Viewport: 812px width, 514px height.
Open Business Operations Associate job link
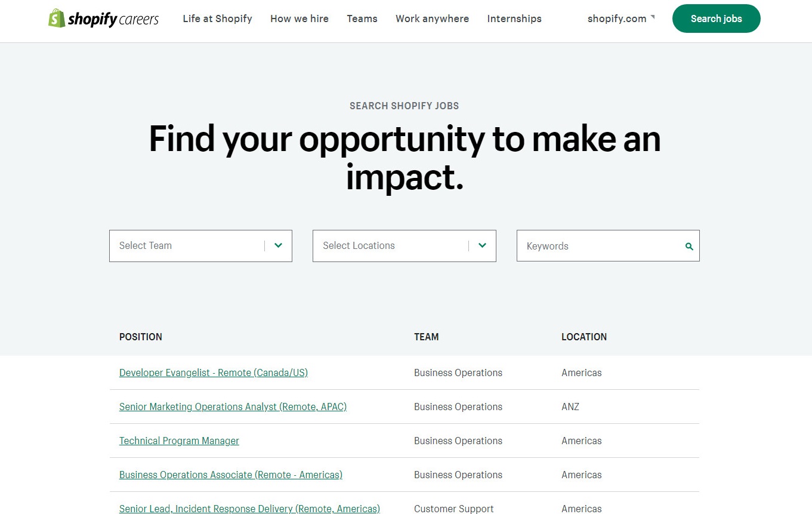(230, 475)
